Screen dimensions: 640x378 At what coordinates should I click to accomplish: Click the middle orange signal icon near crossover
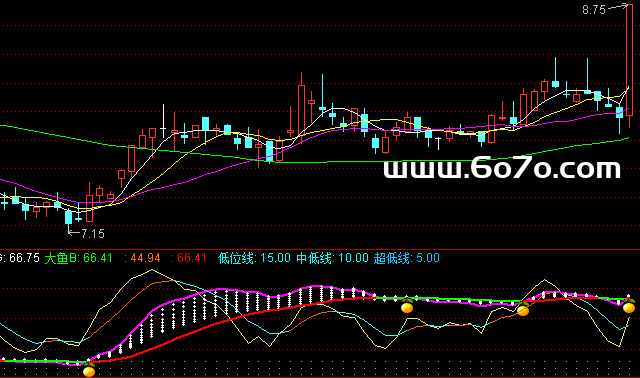coord(523,309)
